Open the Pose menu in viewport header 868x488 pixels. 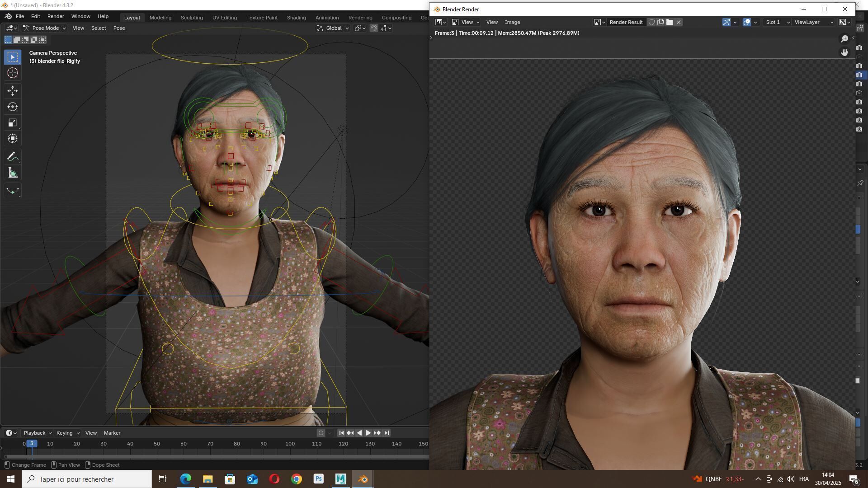(119, 28)
